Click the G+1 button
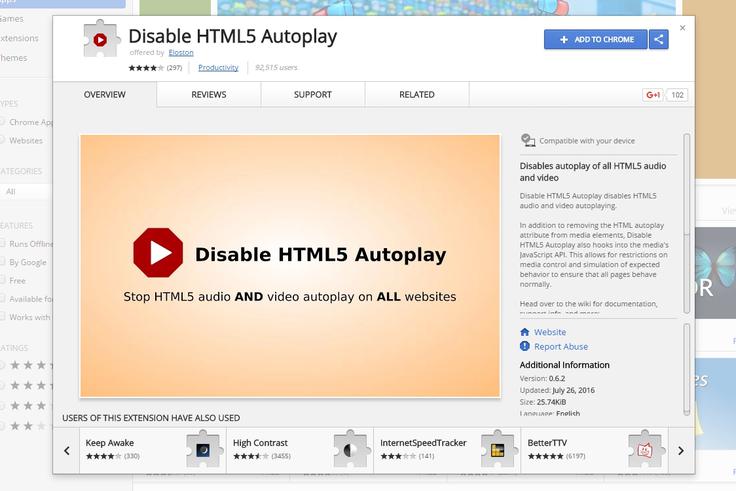Screen dimensions: 736x491 tap(653, 95)
